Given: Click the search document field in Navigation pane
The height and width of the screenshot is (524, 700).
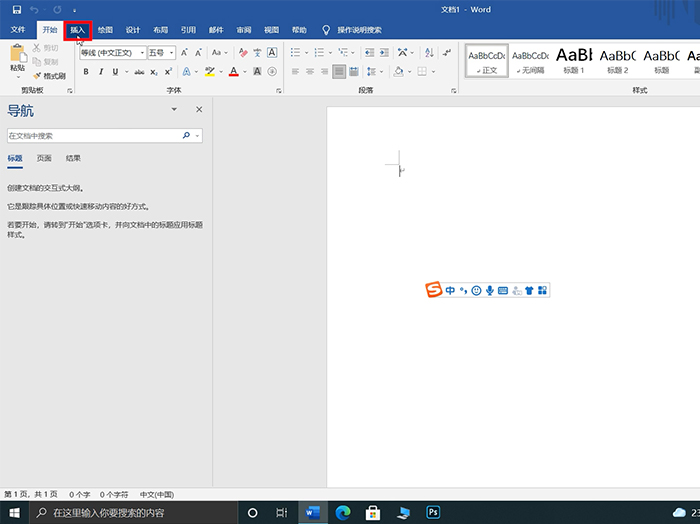Looking at the screenshot, I should 94,136.
